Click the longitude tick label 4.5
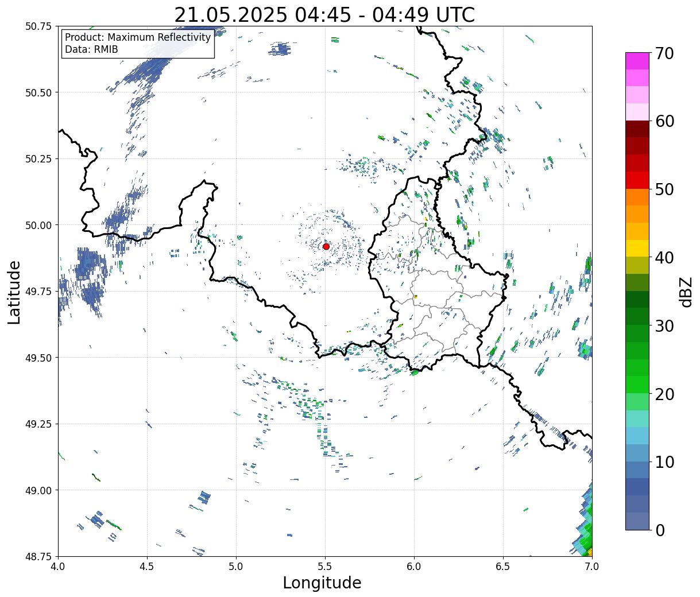The width and height of the screenshot is (700, 597). (147, 566)
